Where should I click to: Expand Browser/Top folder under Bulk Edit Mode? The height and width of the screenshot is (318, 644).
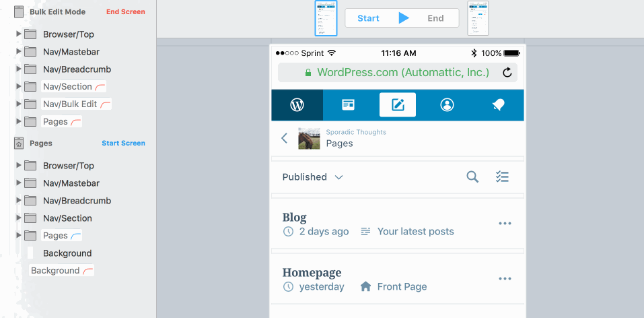(18, 34)
